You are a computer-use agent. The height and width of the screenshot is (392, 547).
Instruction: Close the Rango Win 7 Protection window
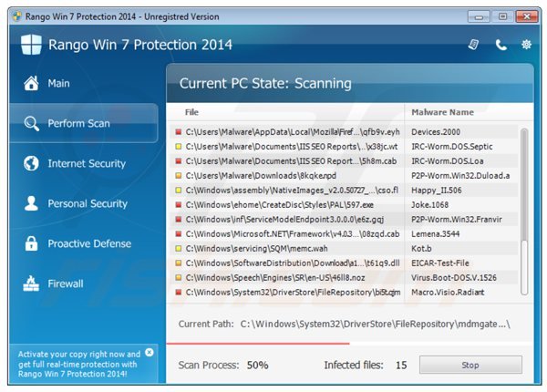[526, 16]
